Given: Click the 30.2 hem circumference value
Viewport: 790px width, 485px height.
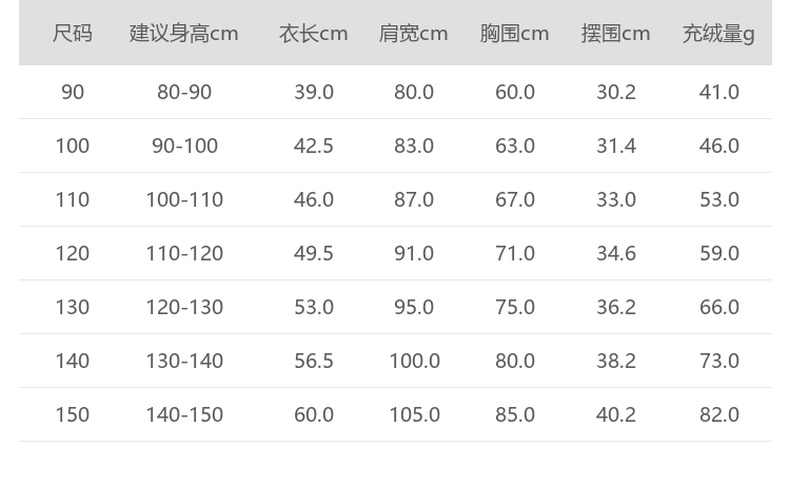Looking at the screenshot, I should point(616,92).
